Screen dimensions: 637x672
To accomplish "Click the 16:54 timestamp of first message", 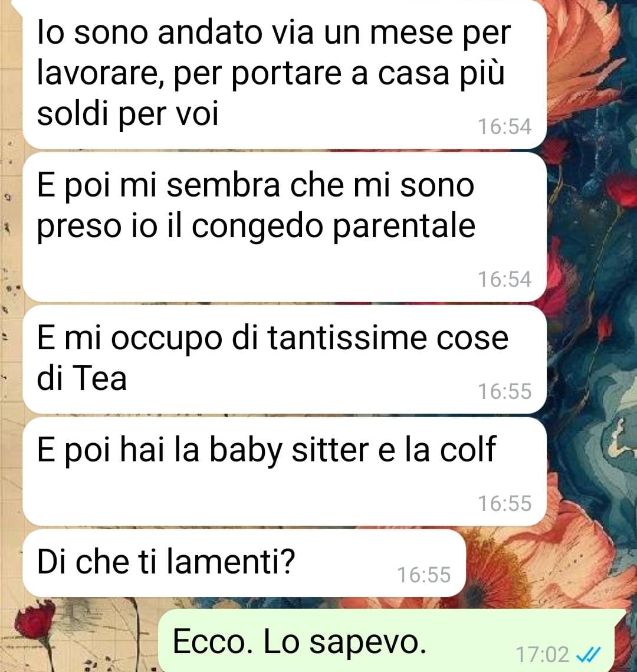I will (505, 126).
